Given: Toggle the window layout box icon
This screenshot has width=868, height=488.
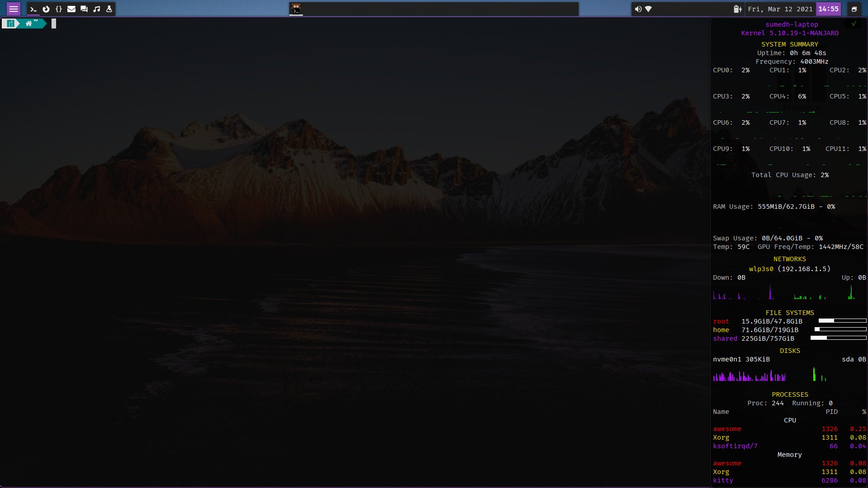Looking at the screenshot, I should [854, 9].
